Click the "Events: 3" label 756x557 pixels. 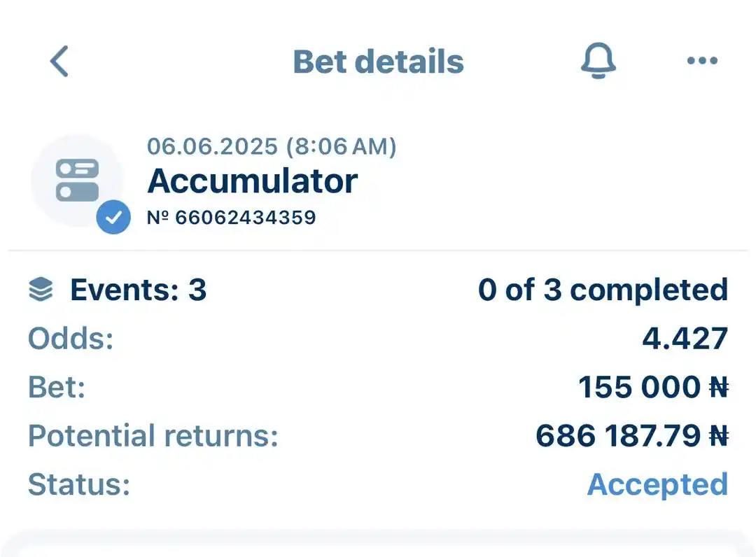click(138, 290)
